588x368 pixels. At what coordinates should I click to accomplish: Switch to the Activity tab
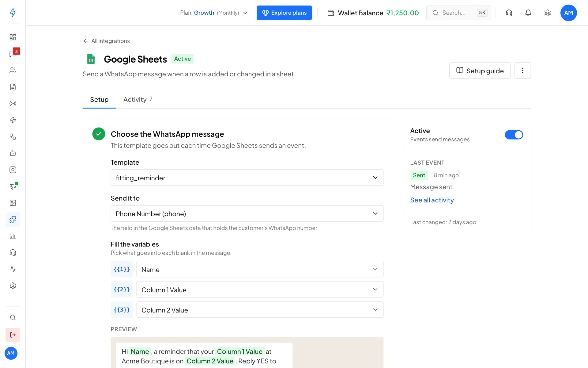[x=138, y=99]
